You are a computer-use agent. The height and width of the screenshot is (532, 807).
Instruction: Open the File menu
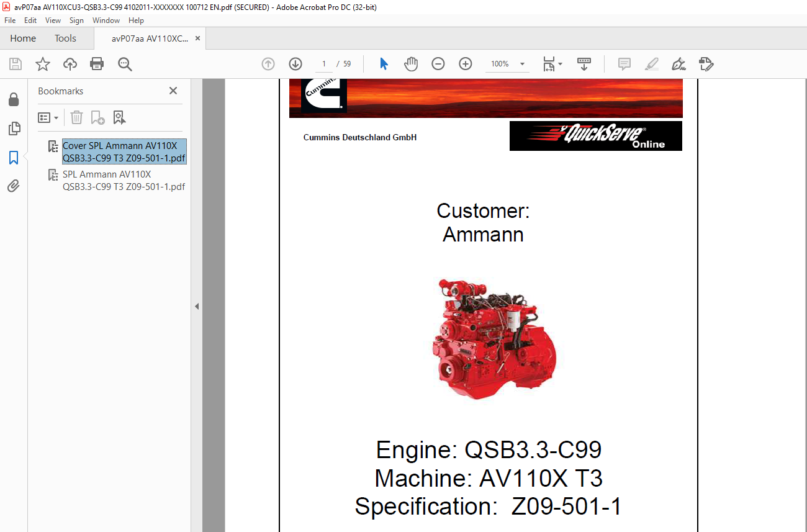point(10,20)
